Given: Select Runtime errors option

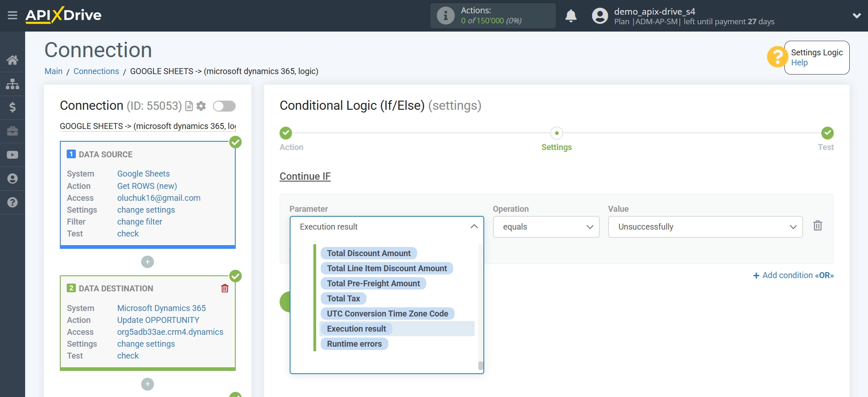Looking at the screenshot, I should (354, 344).
